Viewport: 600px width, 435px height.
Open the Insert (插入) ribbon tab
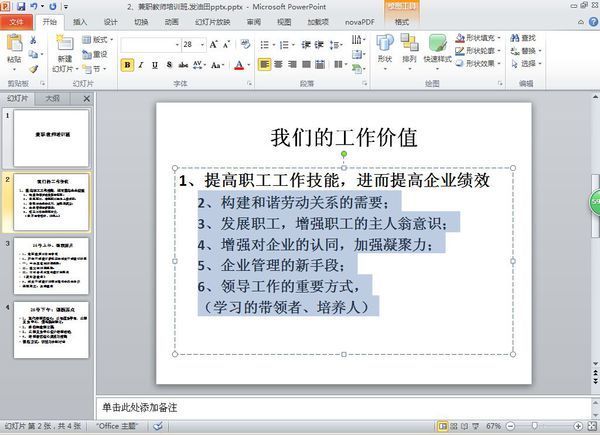coord(80,21)
